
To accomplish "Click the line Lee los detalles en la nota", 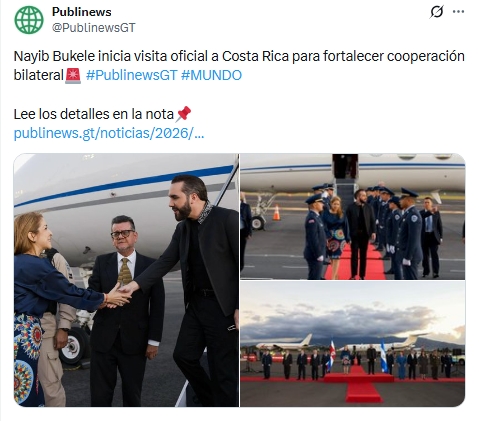I will tap(94, 114).
